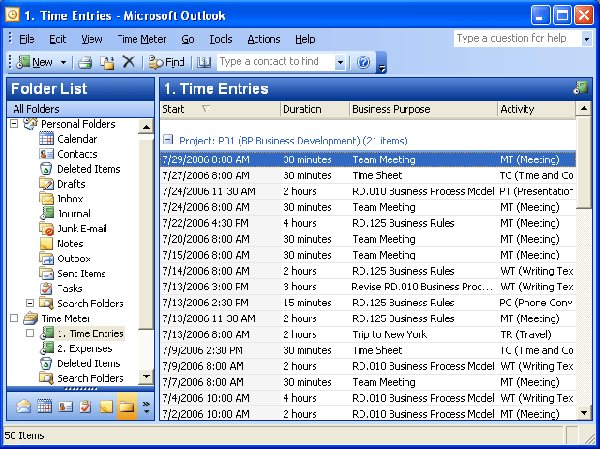The width and height of the screenshot is (600, 449).
Task: Open Tasks shortcut in bottom navigation bar
Action: [86, 406]
